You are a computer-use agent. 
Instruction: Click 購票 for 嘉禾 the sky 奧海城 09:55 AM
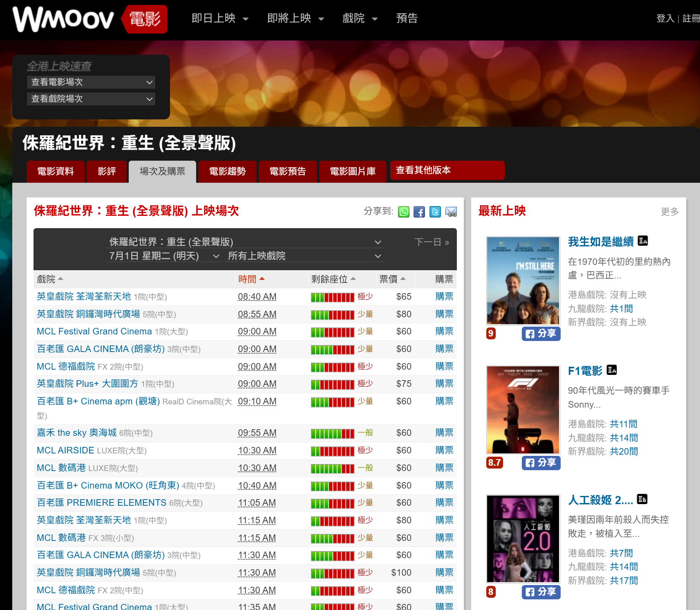444,433
